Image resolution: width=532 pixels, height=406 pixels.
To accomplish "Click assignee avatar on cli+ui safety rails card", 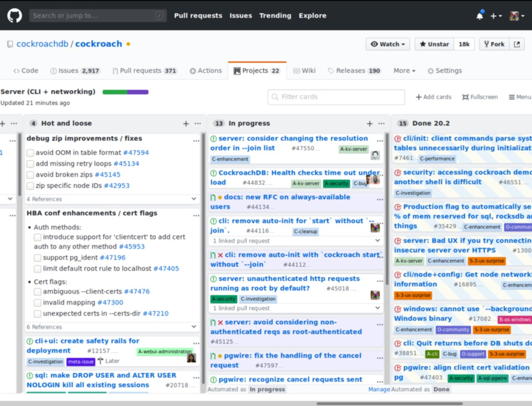I will click(192, 358).
